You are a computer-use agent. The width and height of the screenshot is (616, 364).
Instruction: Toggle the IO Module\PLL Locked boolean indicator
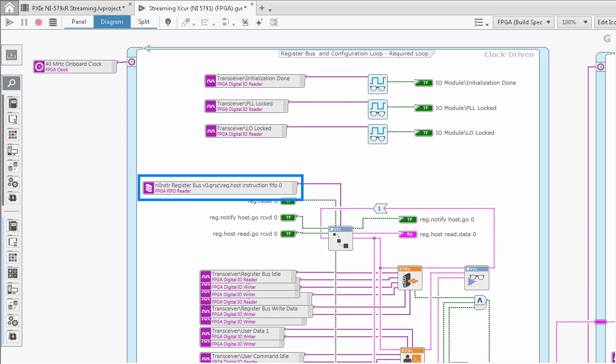pos(423,108)
